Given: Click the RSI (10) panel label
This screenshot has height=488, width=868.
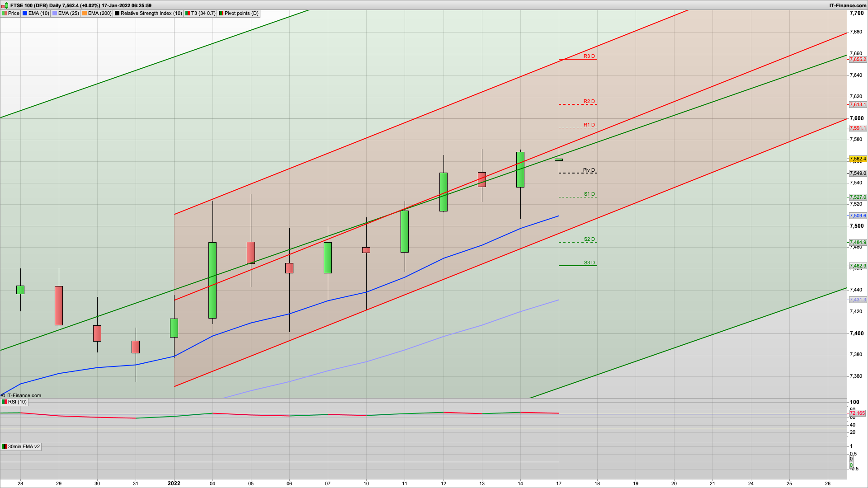Looking at the screenshot, I should tap(14, 402).
